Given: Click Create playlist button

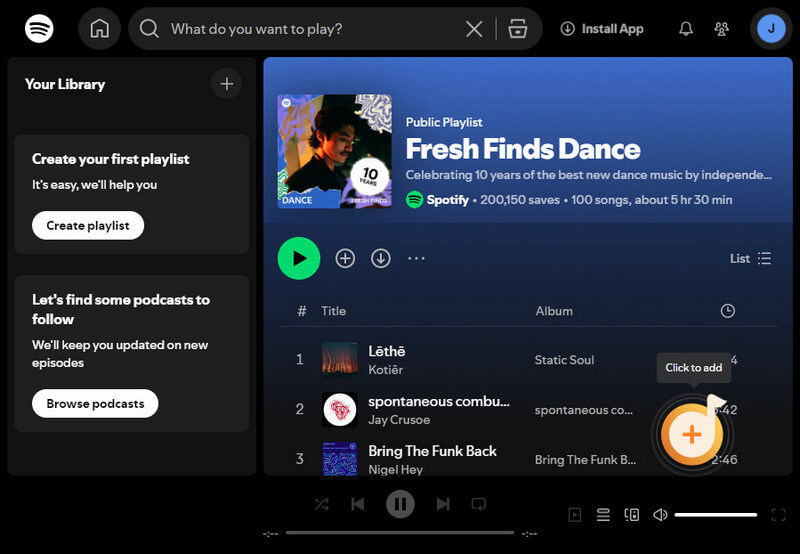Looking at the screenshot, I should coord(88,225).
